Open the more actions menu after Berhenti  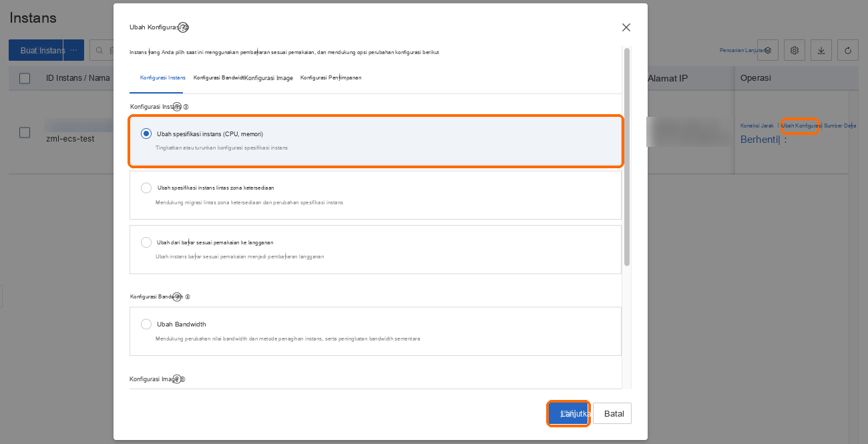tap(785, 140)
